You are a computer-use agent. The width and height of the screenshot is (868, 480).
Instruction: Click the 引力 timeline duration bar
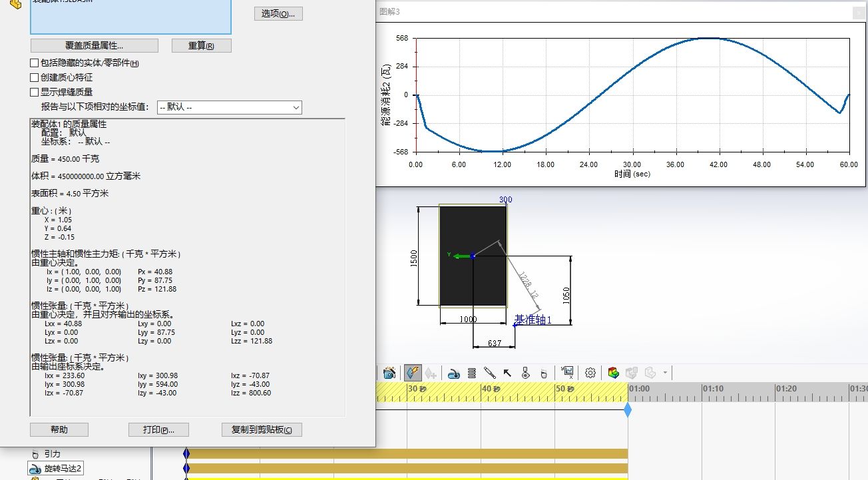pyautogui.click(x=409, y=454)
